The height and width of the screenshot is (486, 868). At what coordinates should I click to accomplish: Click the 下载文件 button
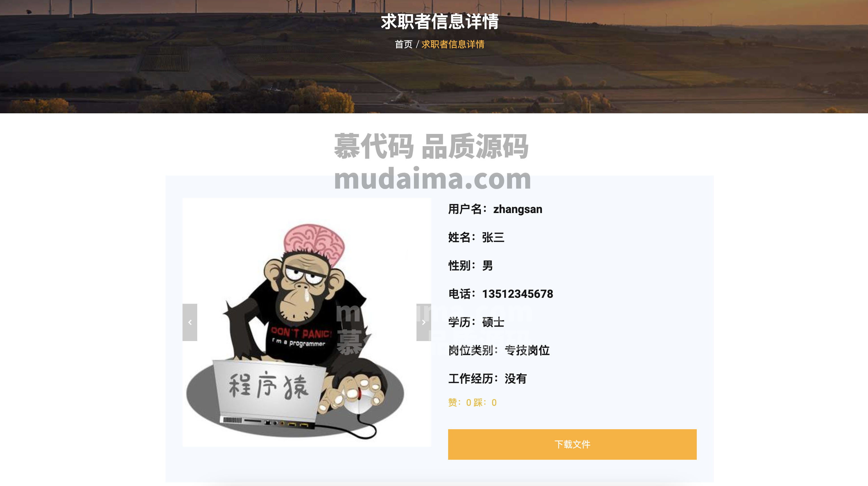click(572, 444)
